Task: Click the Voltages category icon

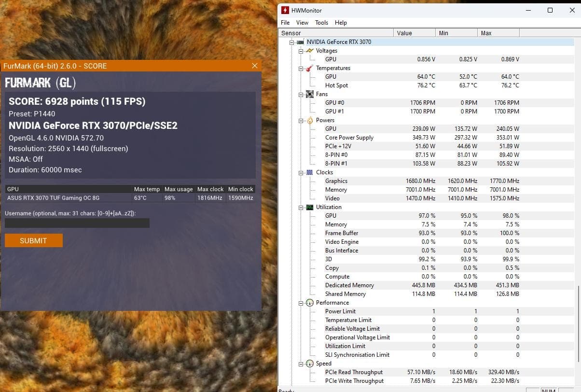Action: (x=310, y=51)
